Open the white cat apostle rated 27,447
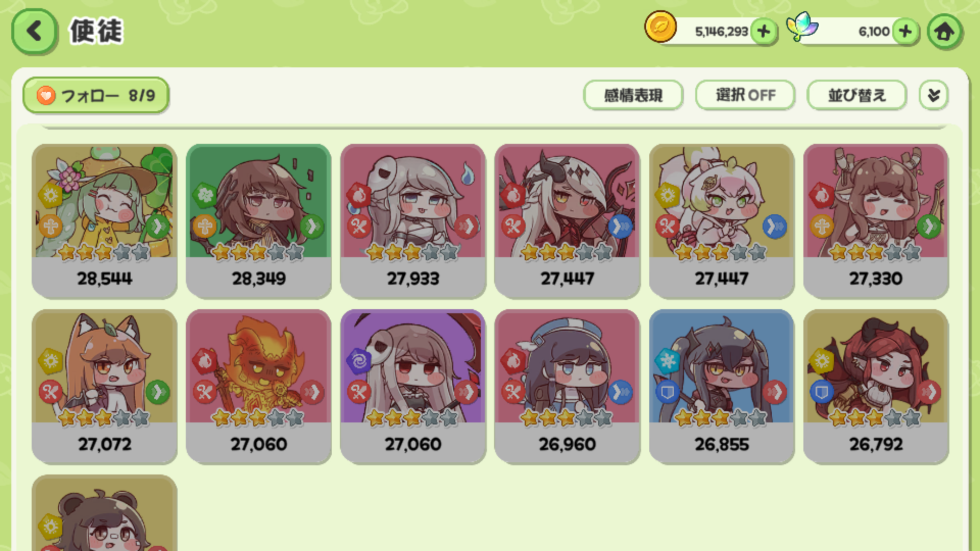980x551 pixels. pyautogui.click(x=722, y=221)
